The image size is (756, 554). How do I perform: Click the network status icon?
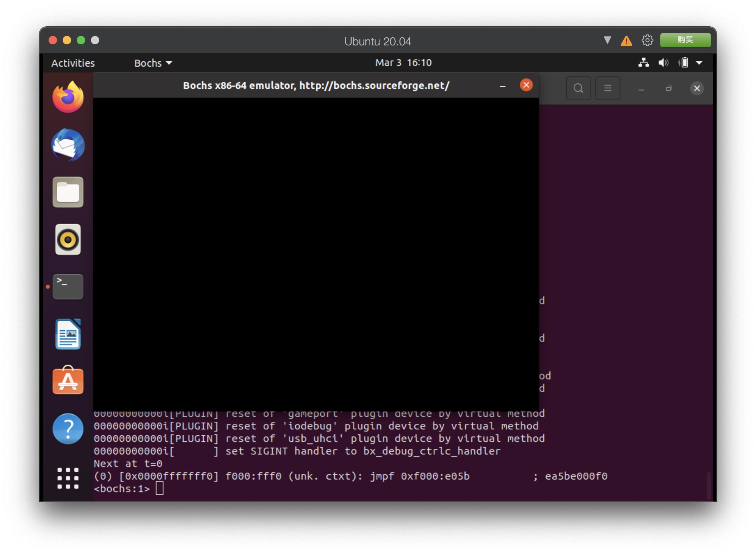tap(644, 63)
